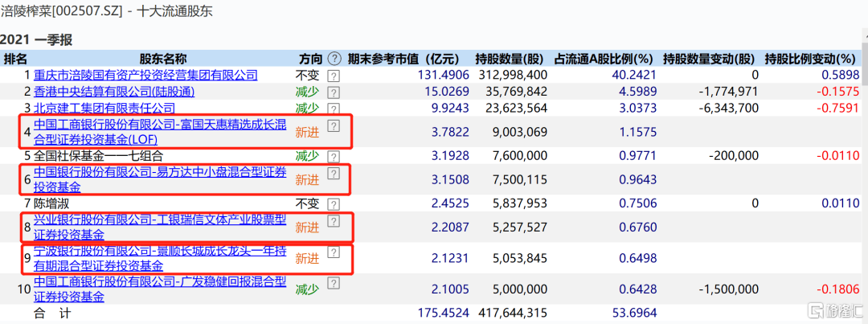The width and height of the screenshot is (868, 324).
Task: Click the 合 计 total row label
Action: pyautogui.click(x=52, y=314)
